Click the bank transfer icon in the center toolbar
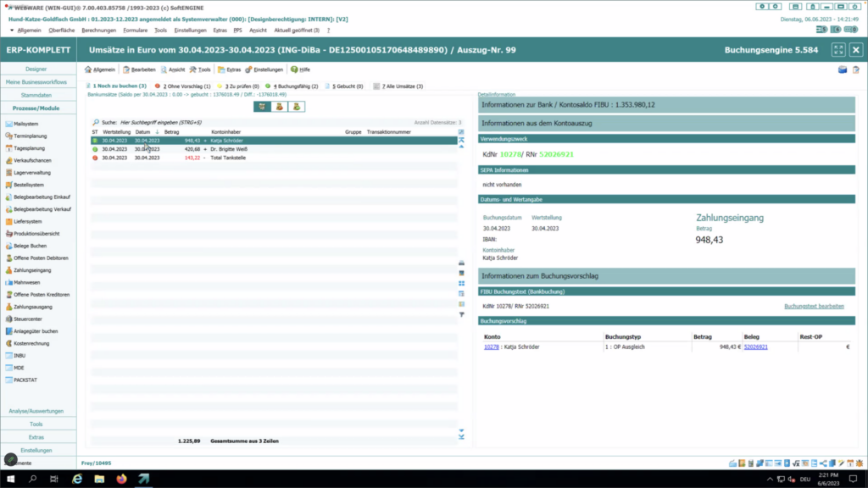The height and width of the screenshot is (488, 868). pos(262,107)
